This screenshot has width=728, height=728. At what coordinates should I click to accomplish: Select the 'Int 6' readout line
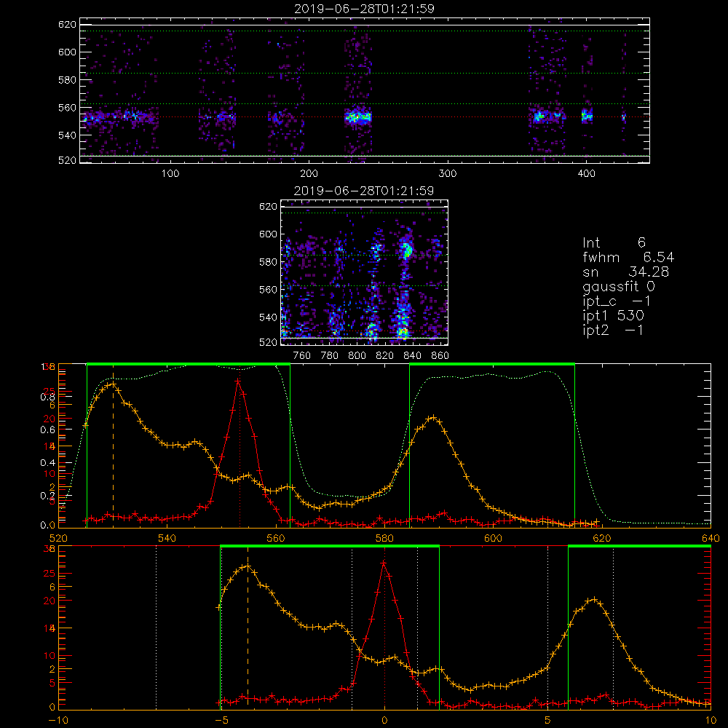pyautogui.click(x=614, y=242)
